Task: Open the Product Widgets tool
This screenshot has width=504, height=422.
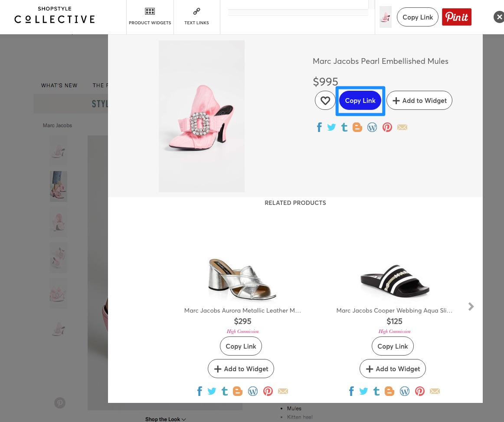Action: pyautogui.click(x=150, y=17)
